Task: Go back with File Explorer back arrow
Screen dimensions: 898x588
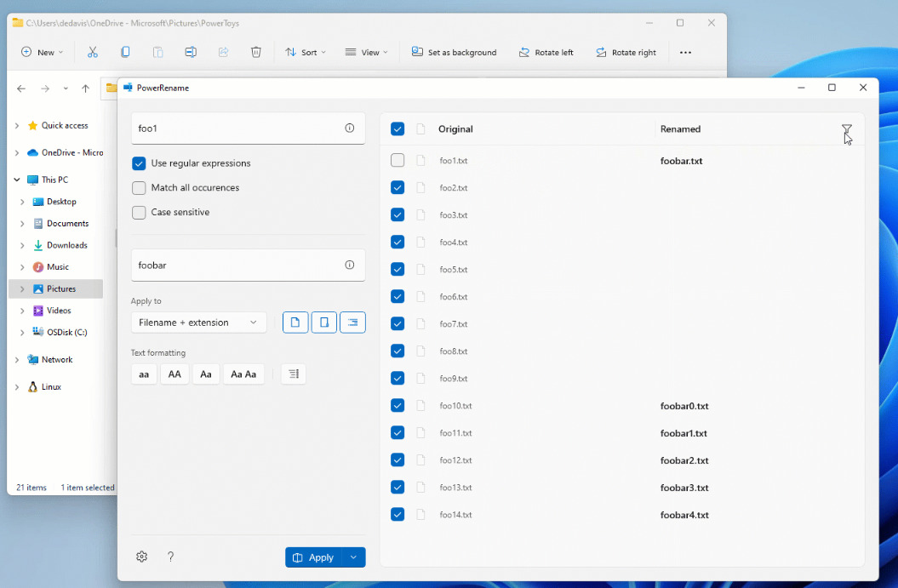Action: (x=21, y=88)
